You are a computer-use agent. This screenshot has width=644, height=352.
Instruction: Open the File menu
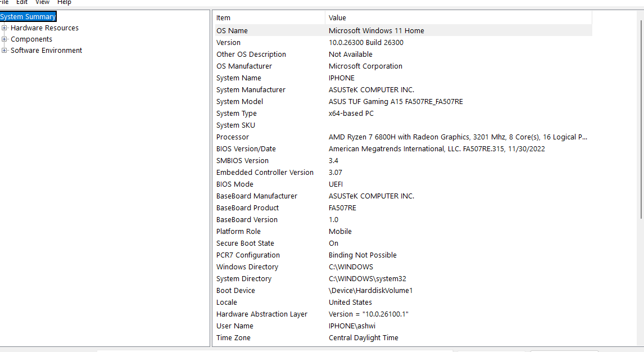point(4,2)
